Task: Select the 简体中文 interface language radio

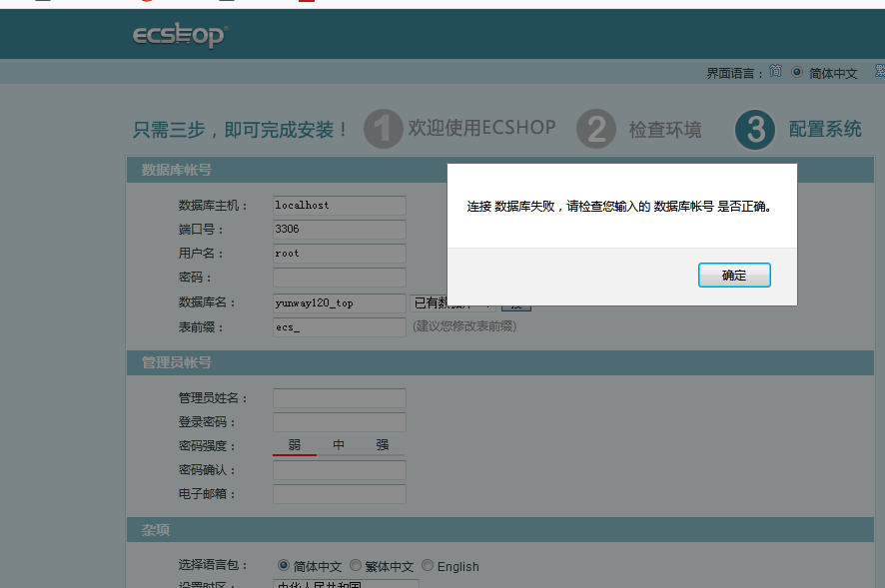Action: tap(797, 72)
